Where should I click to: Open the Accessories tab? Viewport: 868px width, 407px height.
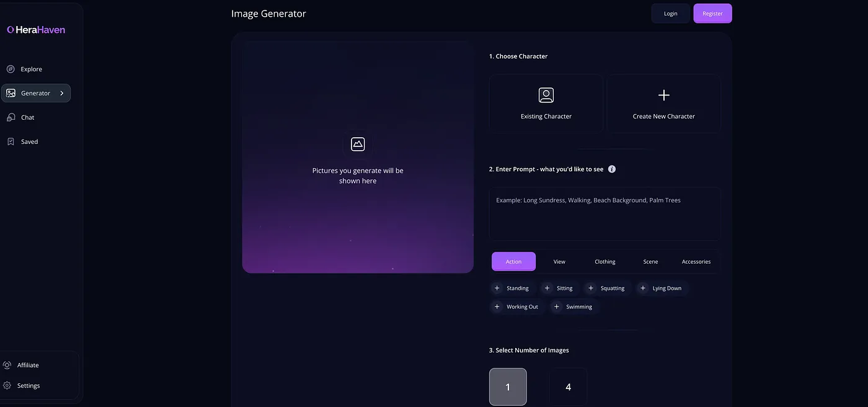tap(696, 261)
